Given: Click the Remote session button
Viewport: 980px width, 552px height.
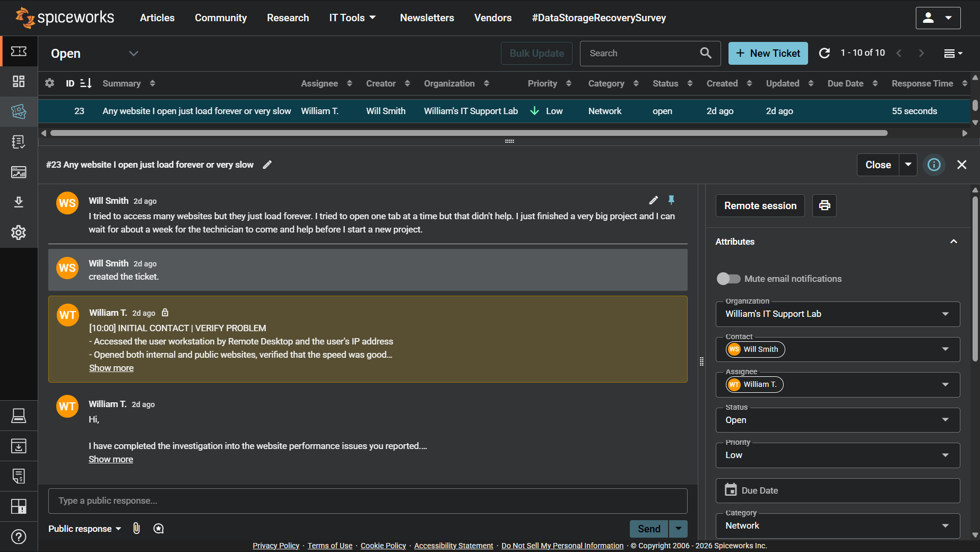Looking at the screenshot, I should point(760,205).
